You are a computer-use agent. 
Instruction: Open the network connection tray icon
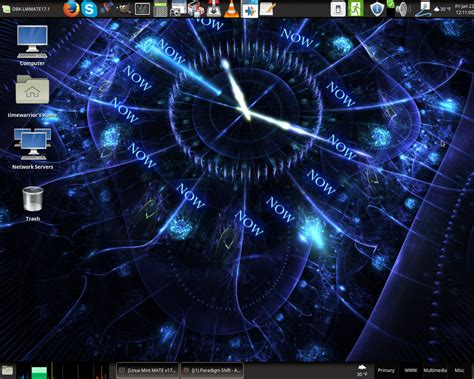423,9
